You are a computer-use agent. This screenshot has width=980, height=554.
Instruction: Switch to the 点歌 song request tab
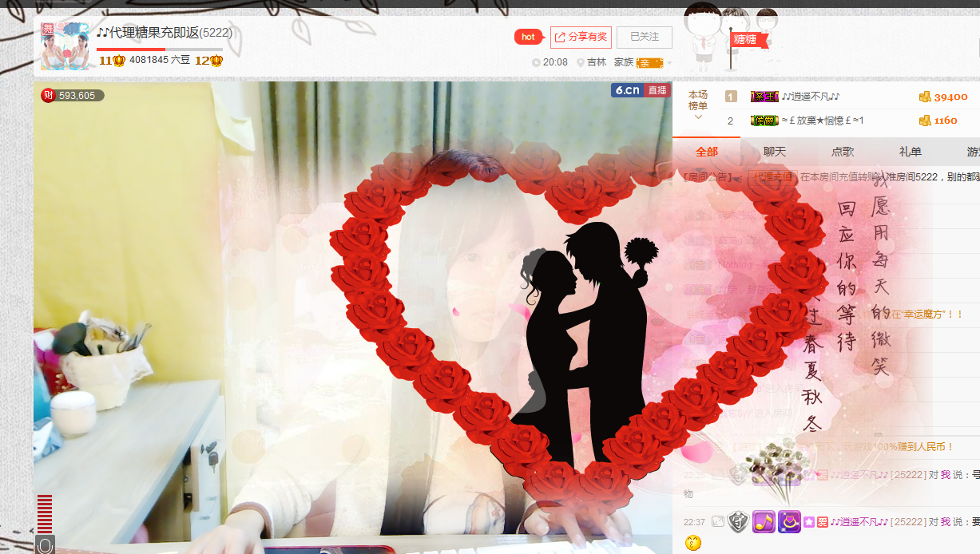843,151
